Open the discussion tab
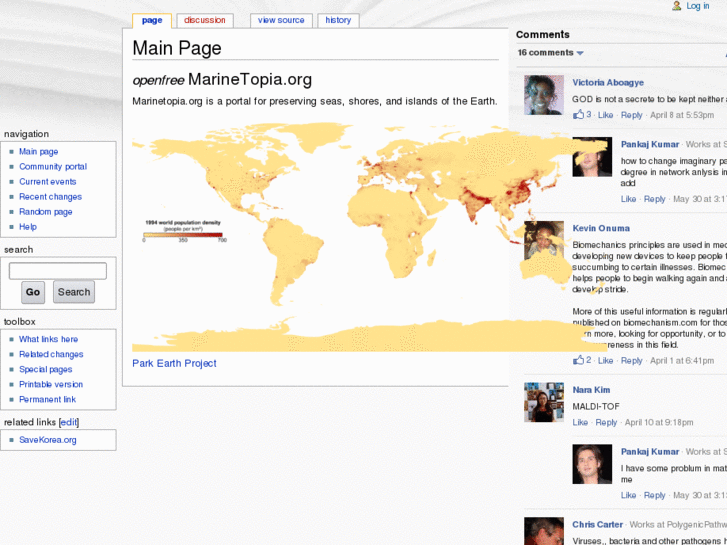Image resolution: width=727 pixels, height=545 pixels. [204, 20]
